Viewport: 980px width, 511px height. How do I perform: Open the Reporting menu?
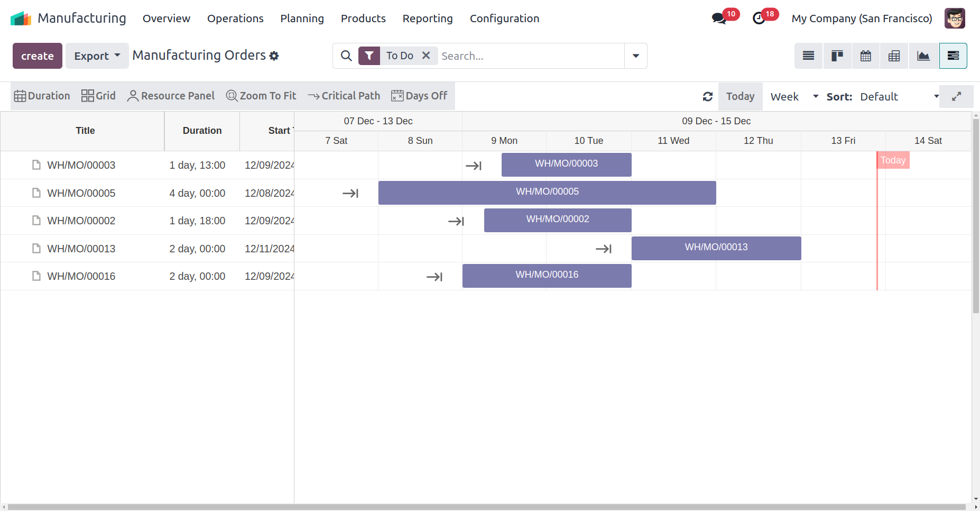(427, 19)
